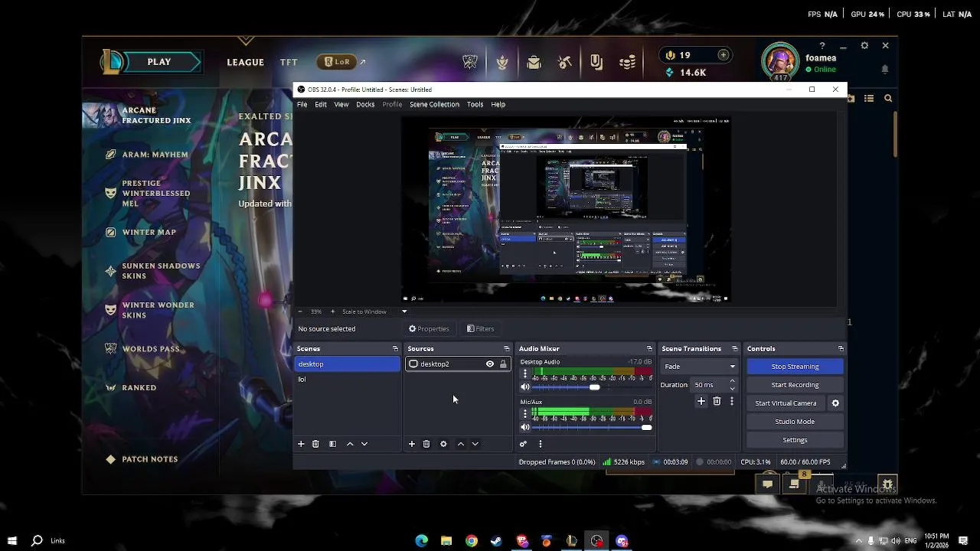Undock the Scene Transitions panel
The height and width of the screenshot is (551, 980).
[734, 349]
